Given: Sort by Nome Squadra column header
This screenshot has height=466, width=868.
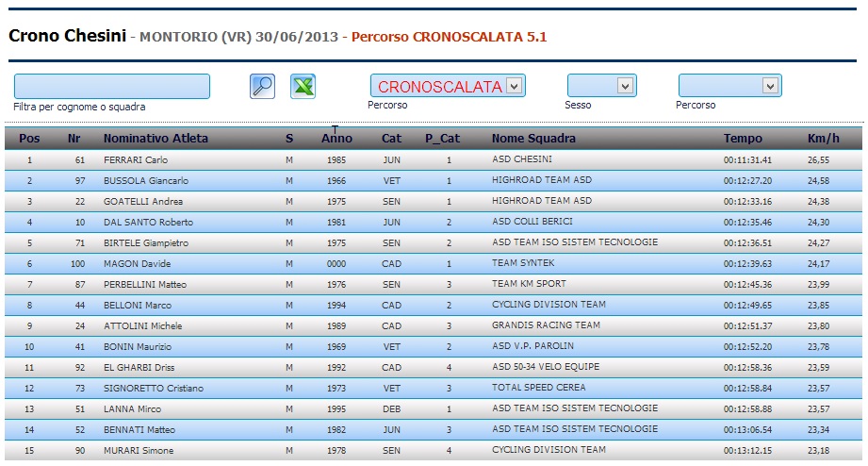Looking at the screenshot, I should click(x=533, y=139).
